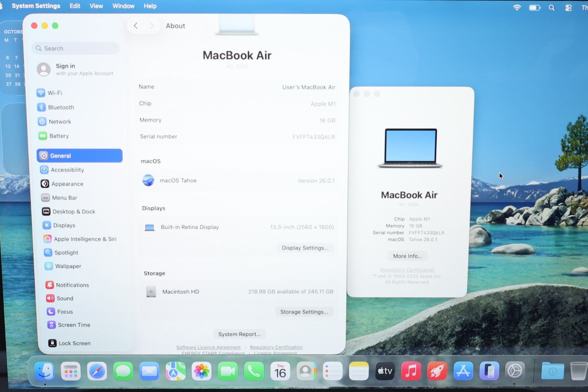588x392 pixels.
Task: Open the Help menu
Action: [x=150, y=6]
